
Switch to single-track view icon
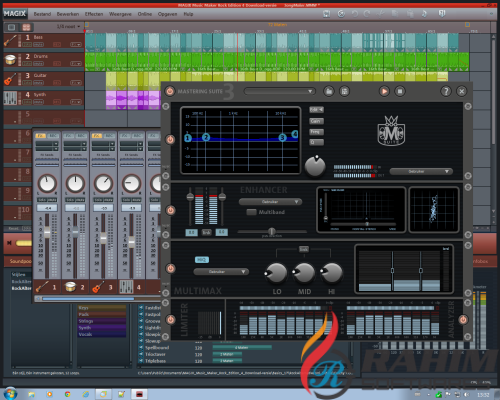tap(11, 27)
